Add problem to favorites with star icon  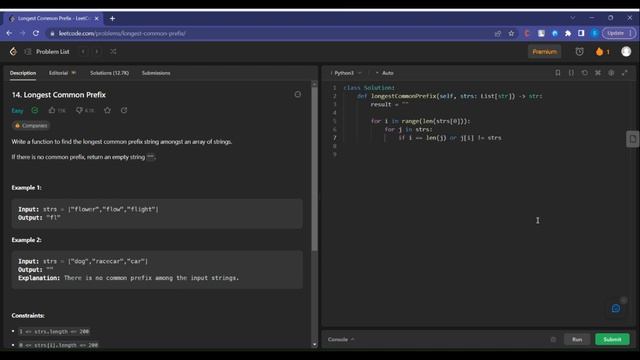107,110
